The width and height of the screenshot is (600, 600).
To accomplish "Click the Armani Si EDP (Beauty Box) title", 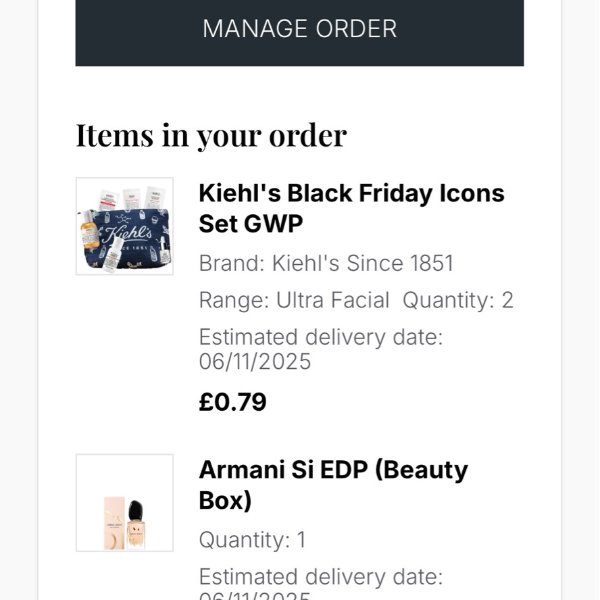I will (333, 470).
